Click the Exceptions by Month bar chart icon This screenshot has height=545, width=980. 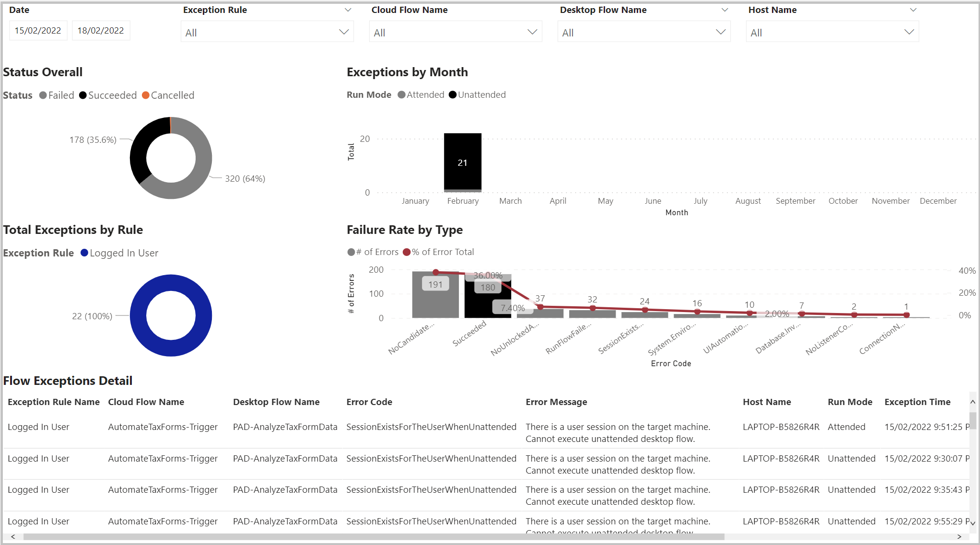click(463, 162)
